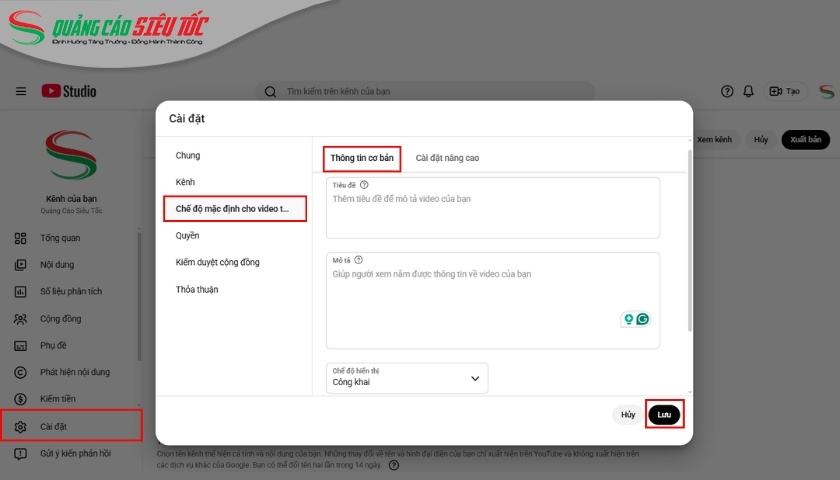This screenshot has width=840, height=480.
Task: Open the help question mark icon
Action: pyautogui.click(x=727, y=92)
